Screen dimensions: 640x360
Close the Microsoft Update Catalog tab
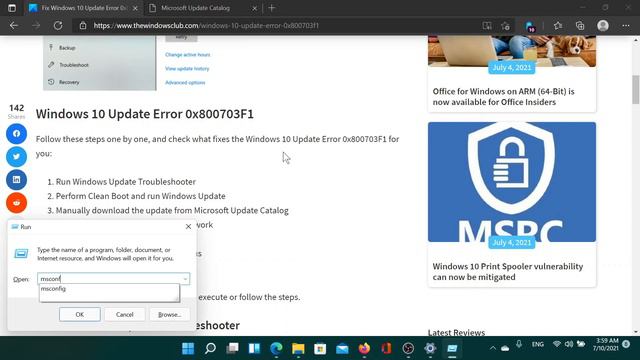pyautogui.click(x=254, y=8)
